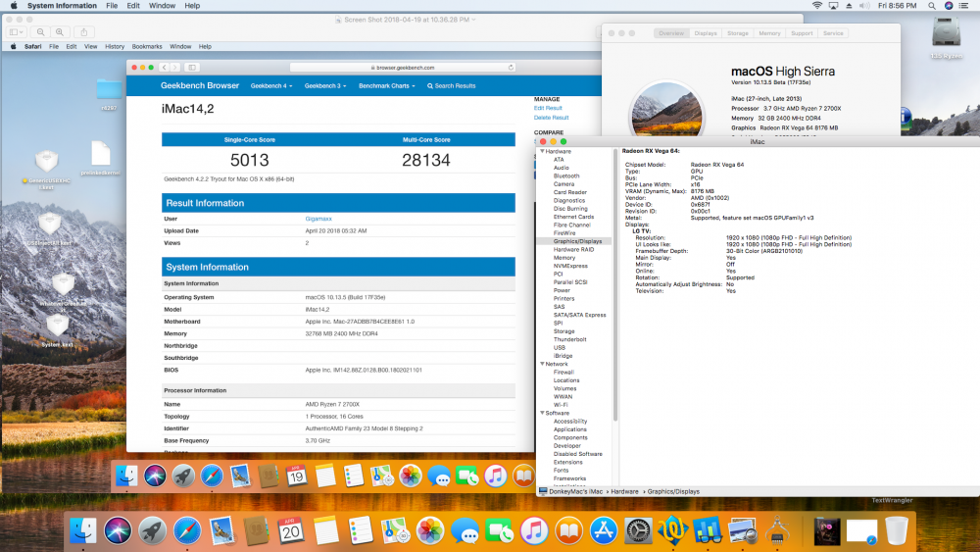This screenshot has width=980, height=552.
Task: Switch to Memory tab in About This Mac
Action: (x=769, y=33)
